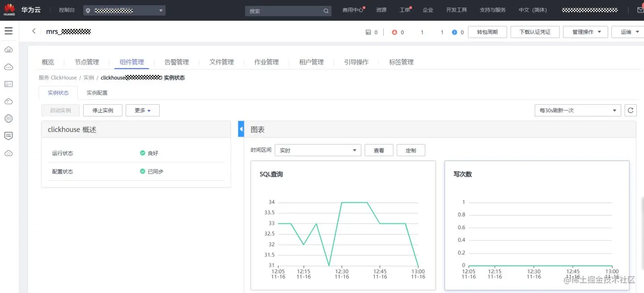Viewport: 644px width, 293px height.
Task: Open the 管理操作 dropdown
Action: [x=585, y=32]
